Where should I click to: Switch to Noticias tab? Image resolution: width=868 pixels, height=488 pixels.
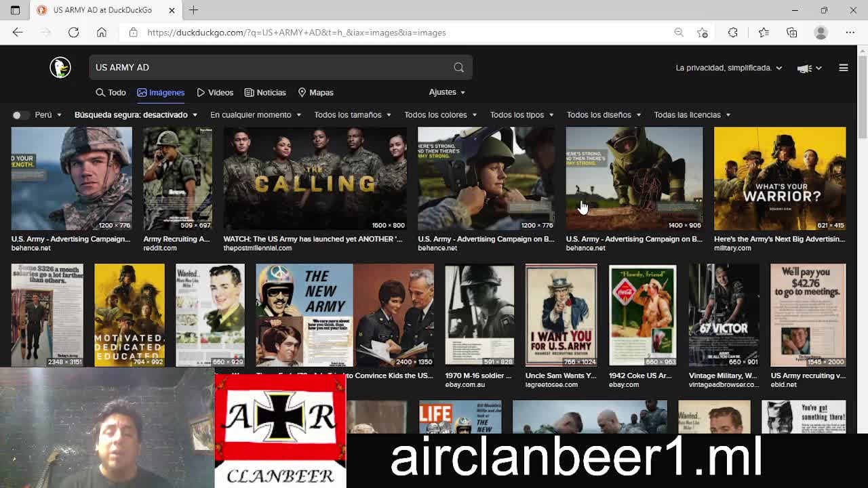pyautogui.click(x=265, y=92)
